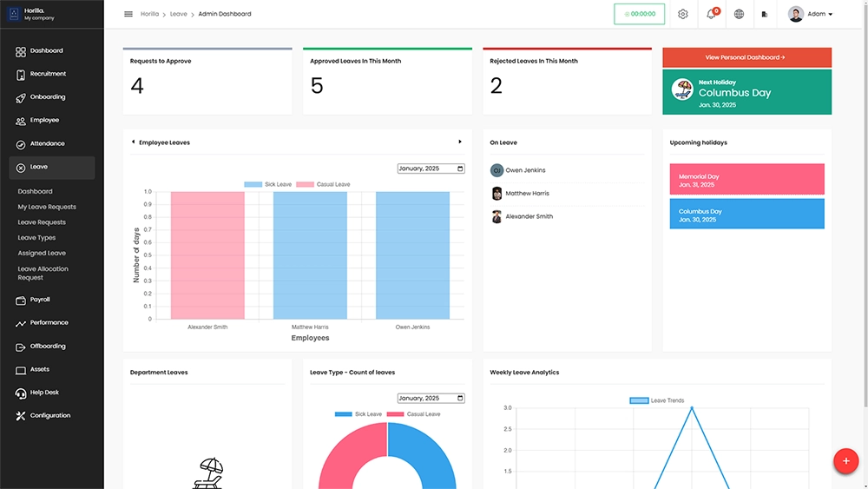The image size is (868, 489).
Task: Click the company building icon in header
Action: [765, 14]
